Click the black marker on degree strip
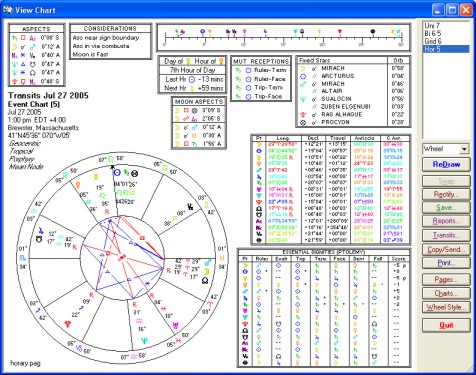The image size is (476, 375). (373, 32)
